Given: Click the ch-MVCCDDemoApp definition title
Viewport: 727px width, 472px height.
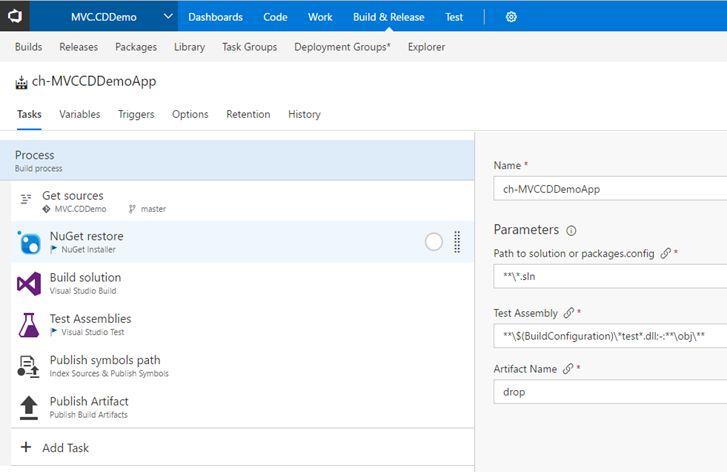Looking at the screenshot, I should pyautogui.click(x=94, y=81).
